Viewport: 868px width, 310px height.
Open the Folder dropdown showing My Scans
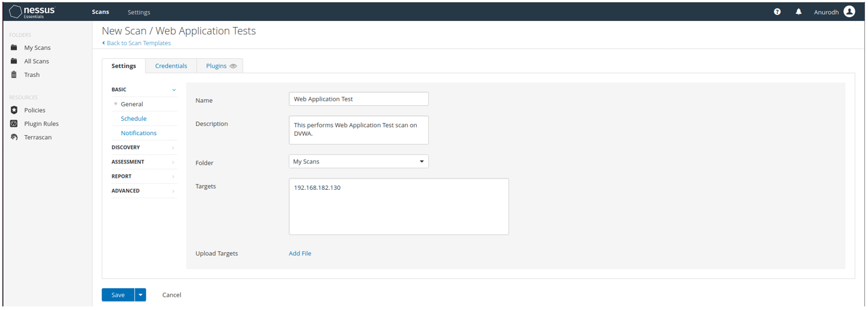(358, 162)
